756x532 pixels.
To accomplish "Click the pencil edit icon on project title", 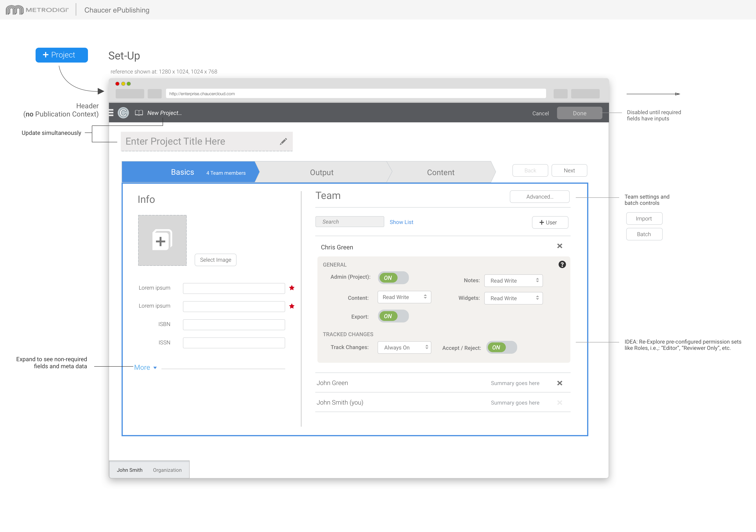I will coord(283,141).
